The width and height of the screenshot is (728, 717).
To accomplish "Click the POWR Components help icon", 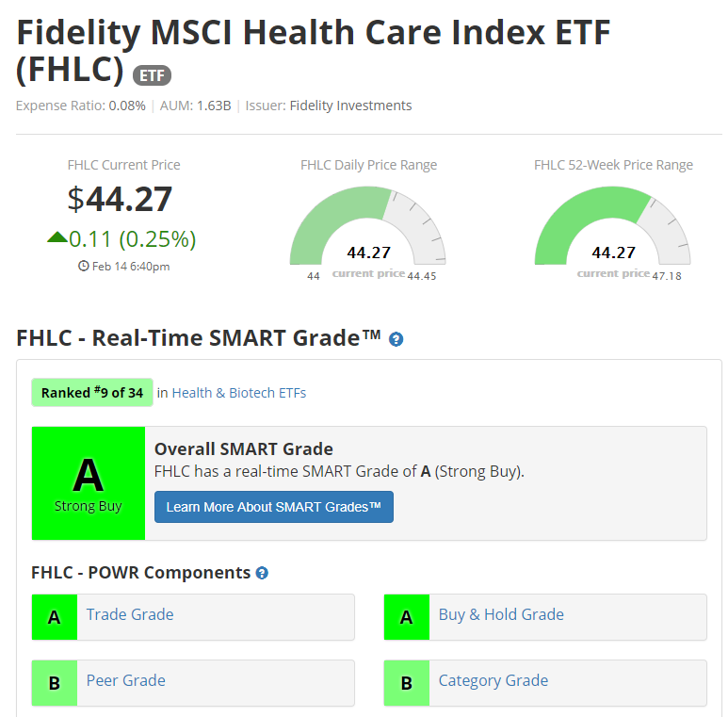I will click(262, 573).
